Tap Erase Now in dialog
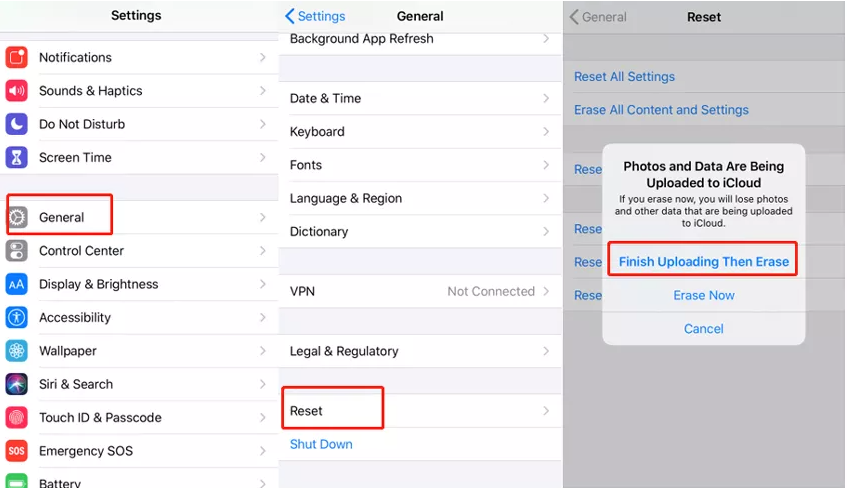 704,295
